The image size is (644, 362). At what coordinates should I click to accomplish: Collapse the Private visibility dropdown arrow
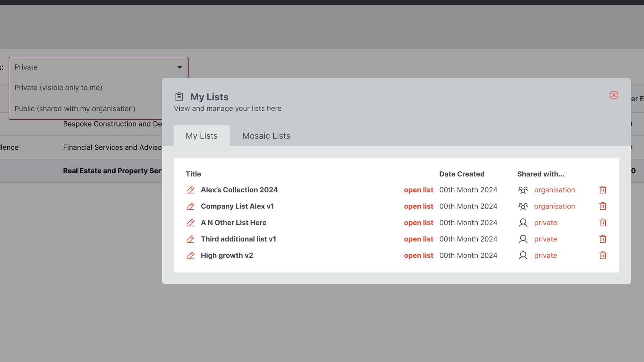pos(180,67)
